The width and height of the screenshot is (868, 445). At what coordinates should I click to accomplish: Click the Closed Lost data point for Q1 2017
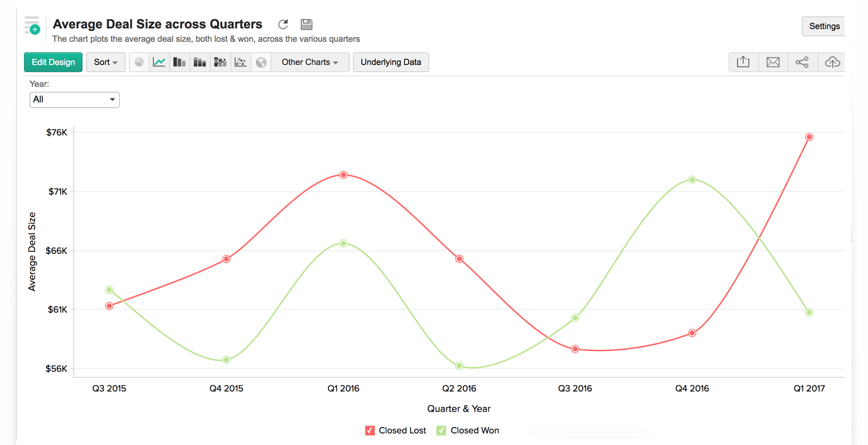[x=809, y=137]
